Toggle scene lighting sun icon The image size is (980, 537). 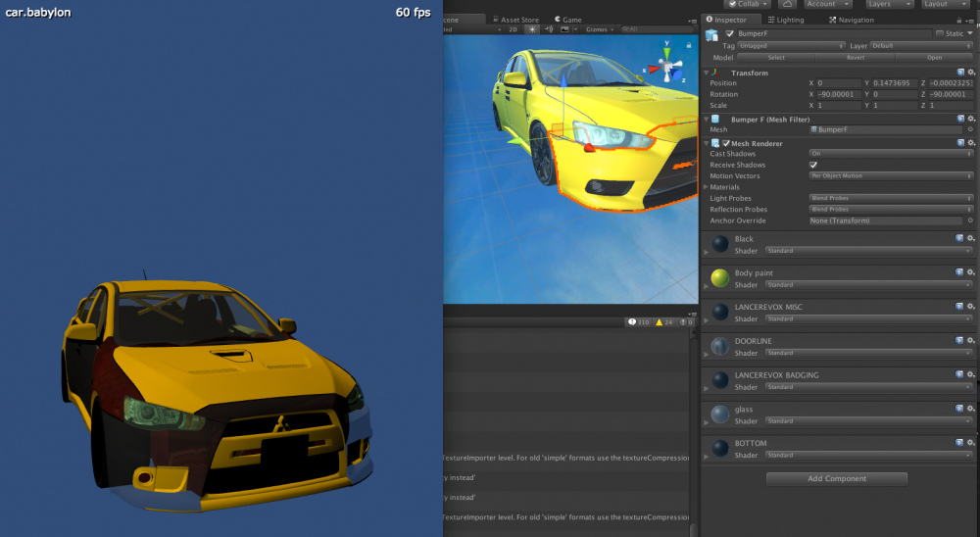[532, 29]
